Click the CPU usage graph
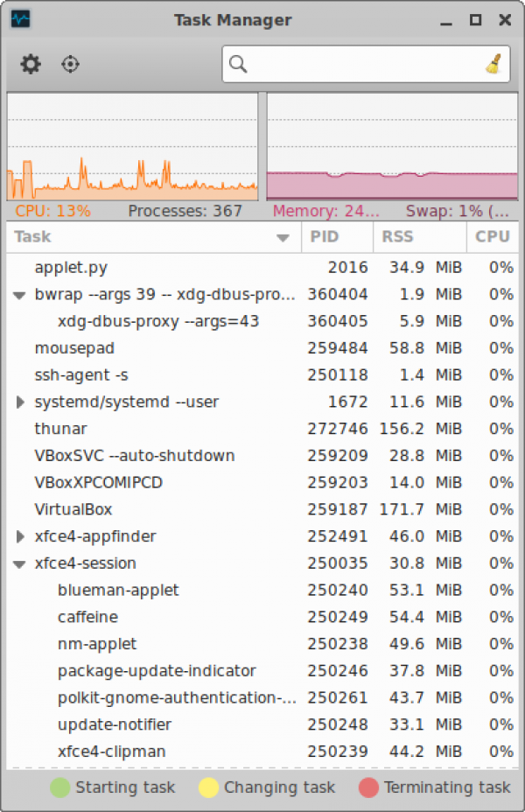Screen dimensions: 525x812 (x=132, y=146)
